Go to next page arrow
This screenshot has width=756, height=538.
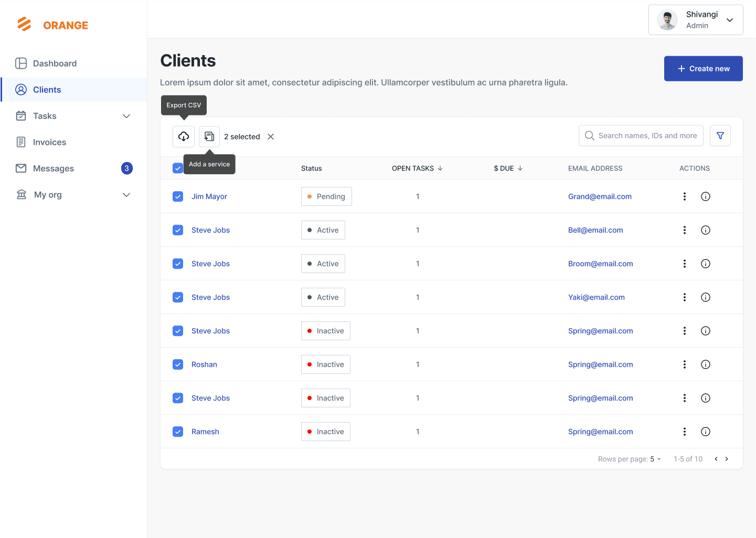point(727,459)
